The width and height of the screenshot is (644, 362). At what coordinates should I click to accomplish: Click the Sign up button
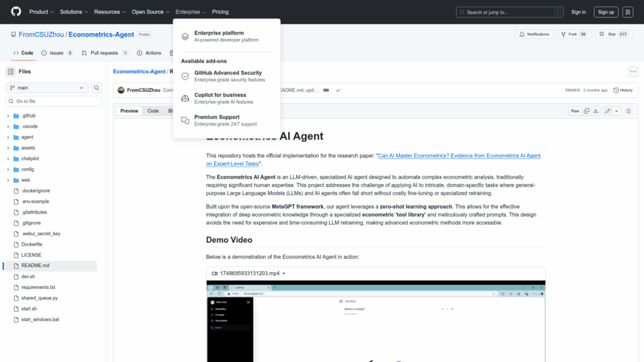(x=606, y=12)
